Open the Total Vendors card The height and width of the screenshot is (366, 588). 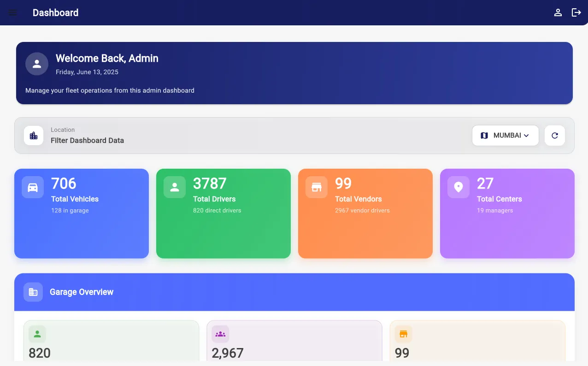point(365,213)
